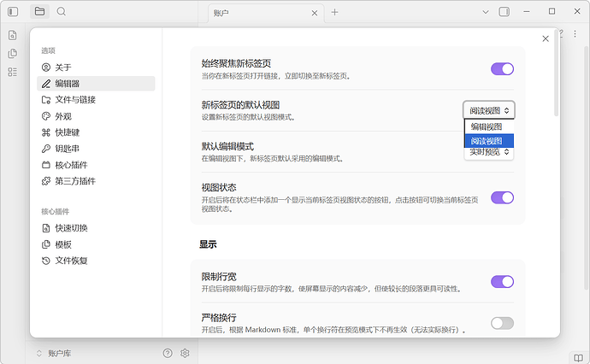Screen dimensions: 590x364
Task: Turn off the 视图状态 switch
Action: click(x=502, y=197)
